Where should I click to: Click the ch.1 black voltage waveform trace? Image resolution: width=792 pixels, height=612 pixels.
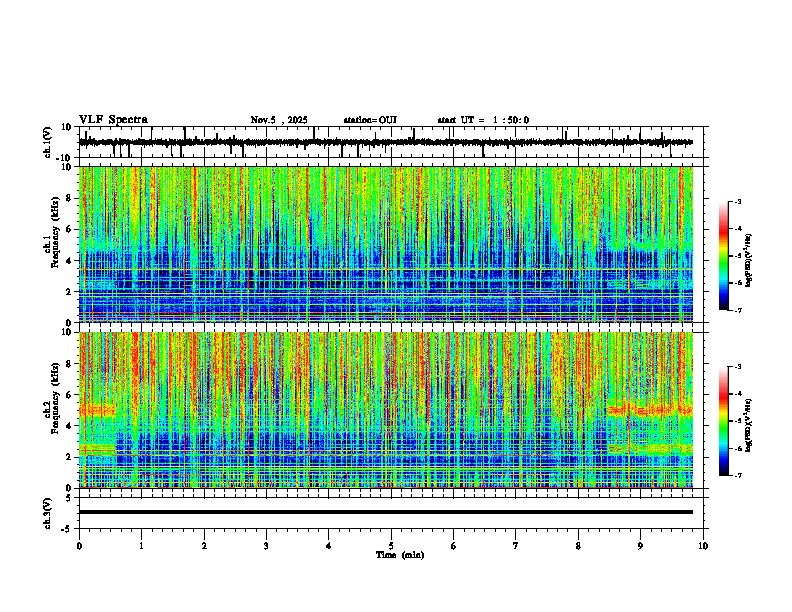point(386,142)
